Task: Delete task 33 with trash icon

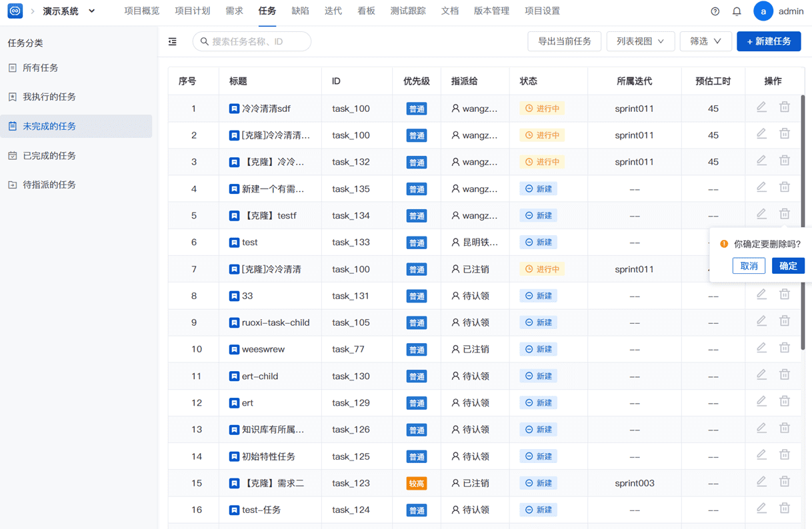Action: tap(785, 294)
